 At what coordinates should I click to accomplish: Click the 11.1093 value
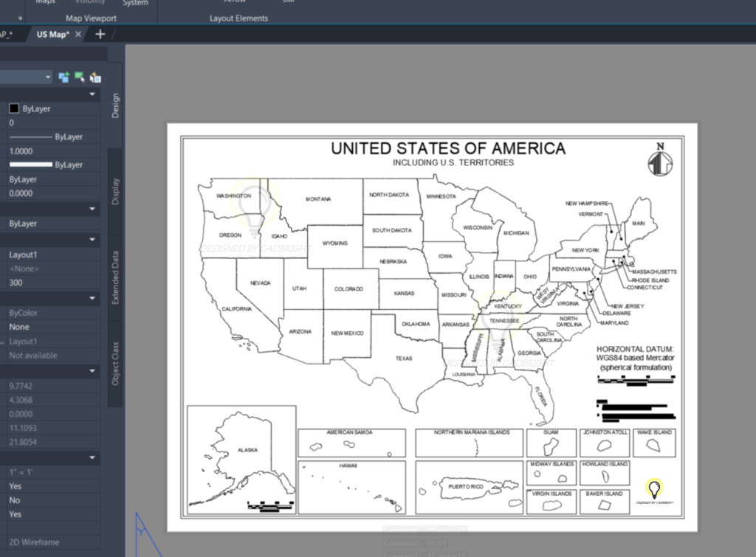(x=23, y=428)
